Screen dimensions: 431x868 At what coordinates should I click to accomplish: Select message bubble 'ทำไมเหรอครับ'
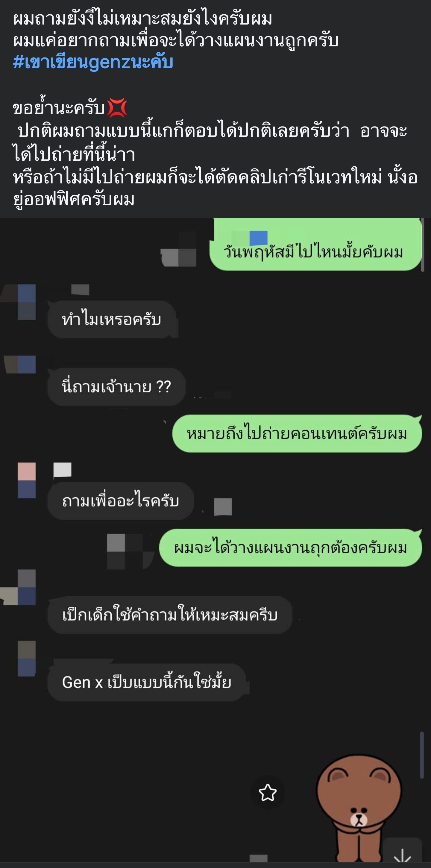point(112,320)
